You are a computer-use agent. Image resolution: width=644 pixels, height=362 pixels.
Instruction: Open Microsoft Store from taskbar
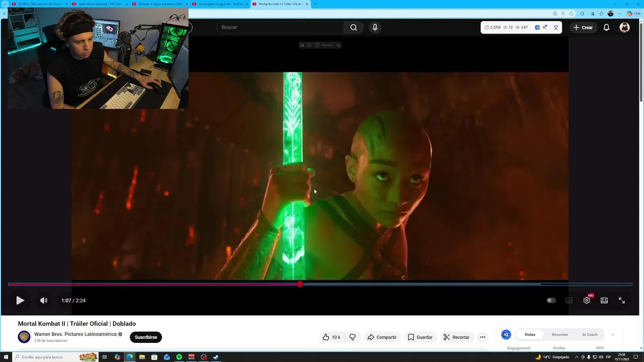click(x=154, y=357)
